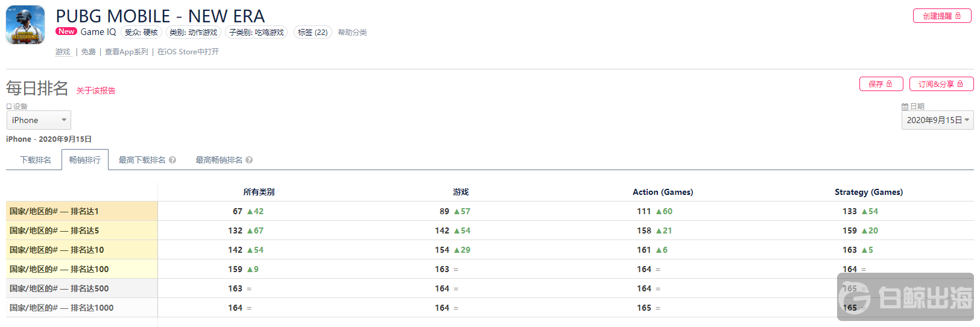Click the New badge next to Game IQ
Screen dimensions: 980x327
pyautogui.click(x=66, y=31)
